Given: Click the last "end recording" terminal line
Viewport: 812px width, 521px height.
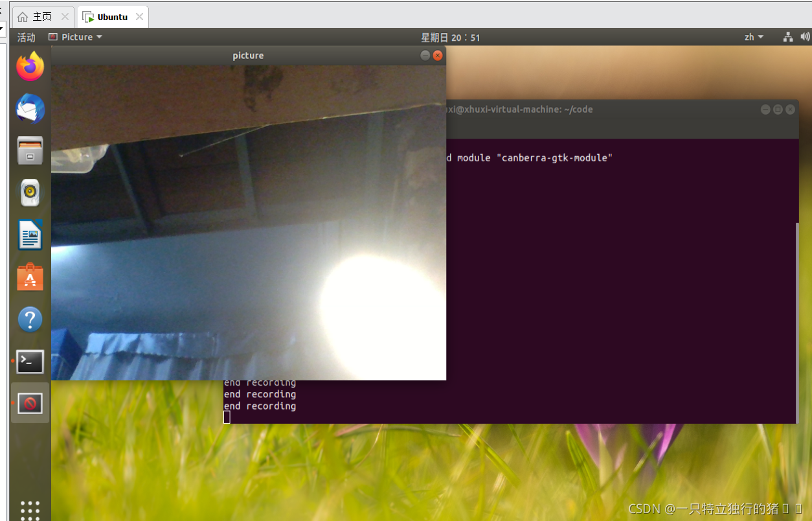Looking at the screenshot, I should coord(260,406).
